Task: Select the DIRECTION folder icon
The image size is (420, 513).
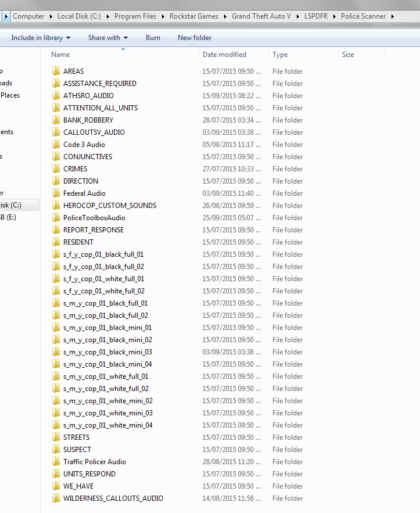Action: click(x=56, y=181)
